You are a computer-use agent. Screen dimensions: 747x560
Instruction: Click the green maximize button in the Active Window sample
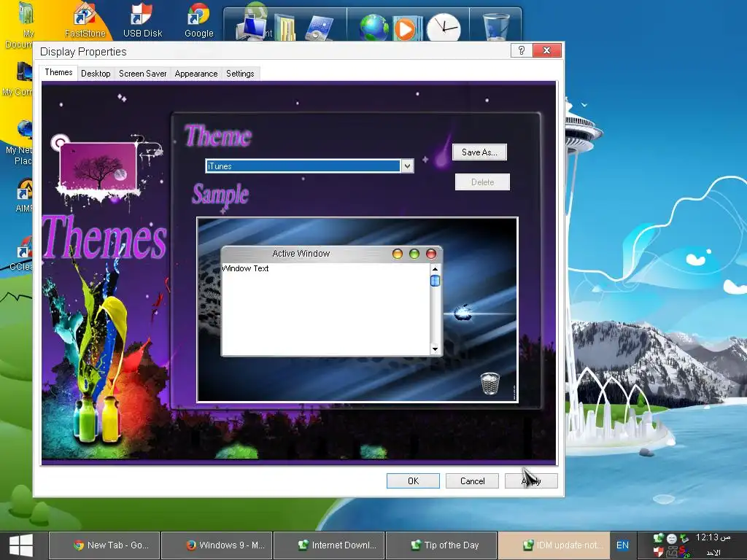click(414, 254)
